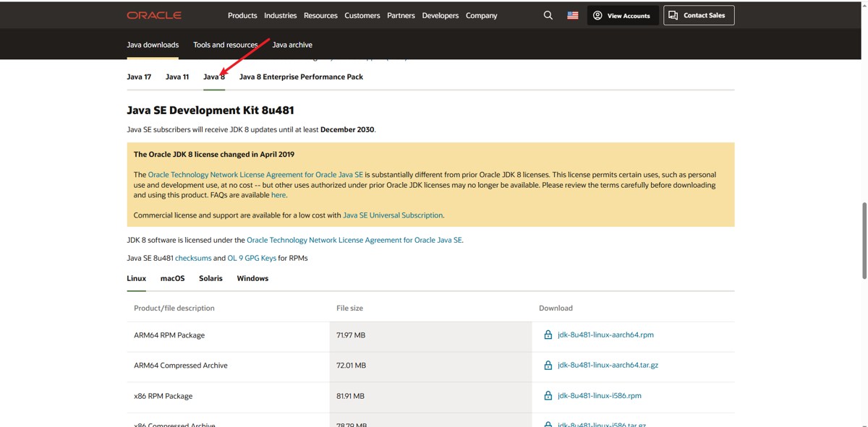Expand the Developers navigation menu

(x=441, y=15)
